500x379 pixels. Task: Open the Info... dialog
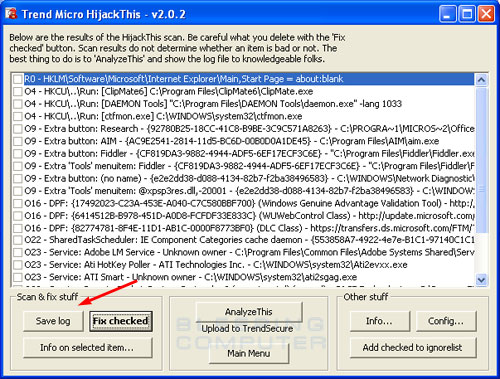379,321
